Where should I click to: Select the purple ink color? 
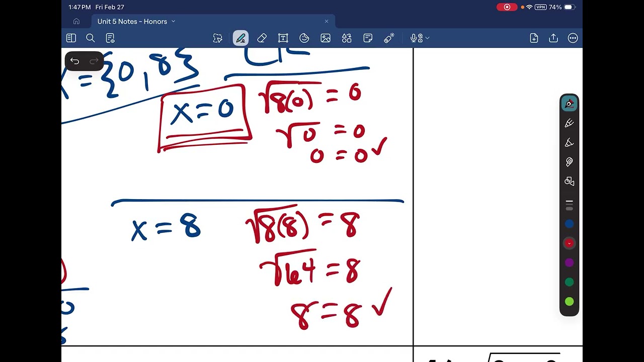click(x=570, y=263)
